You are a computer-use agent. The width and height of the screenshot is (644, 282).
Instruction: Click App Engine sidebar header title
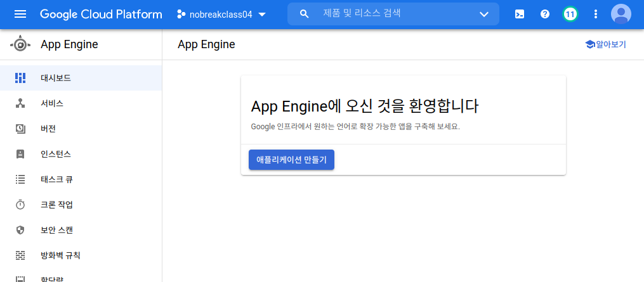(69, 44)
